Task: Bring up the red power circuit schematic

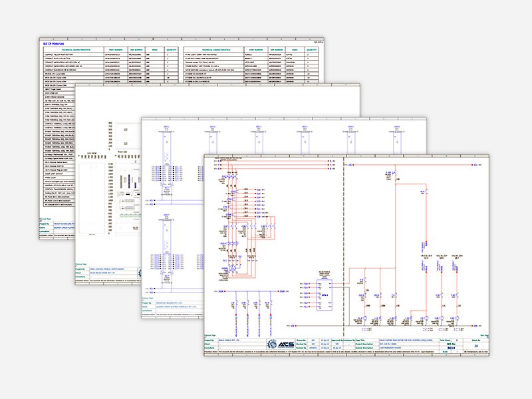Action: click(x=346, y=255)
